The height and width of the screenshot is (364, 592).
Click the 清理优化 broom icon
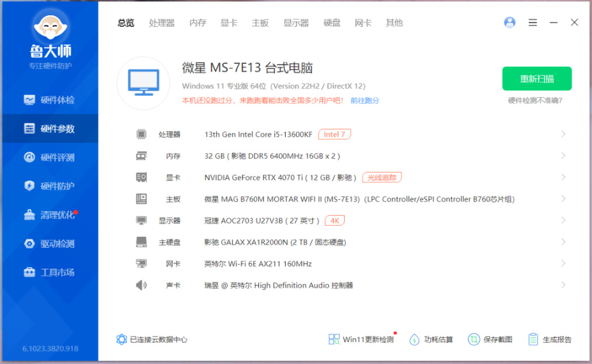pos(29,214)
